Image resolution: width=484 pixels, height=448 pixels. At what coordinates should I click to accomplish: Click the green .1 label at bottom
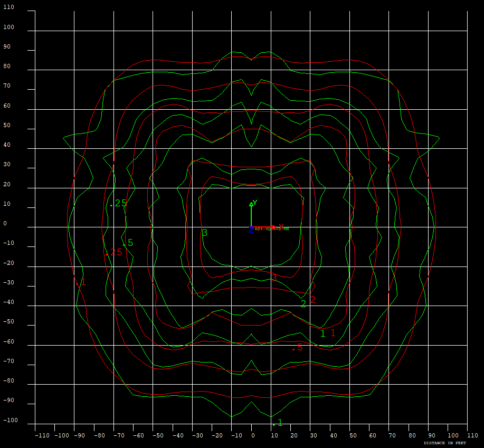coord(278,423)
